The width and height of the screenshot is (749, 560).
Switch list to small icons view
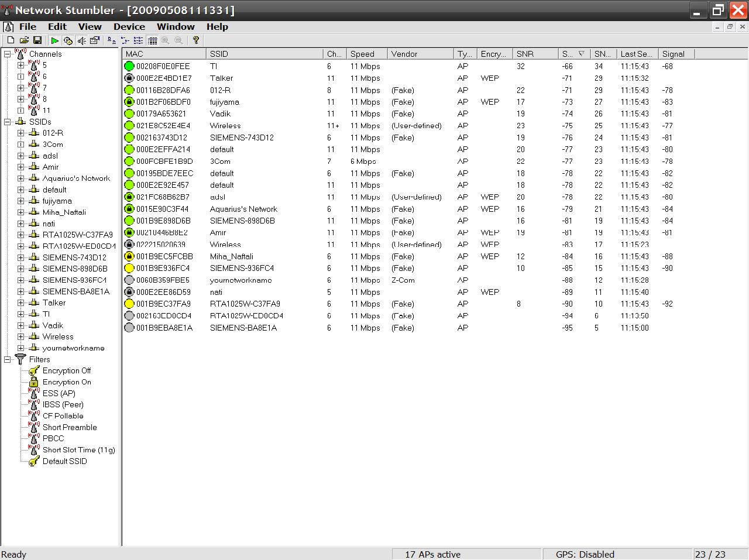tap(125, 40)
